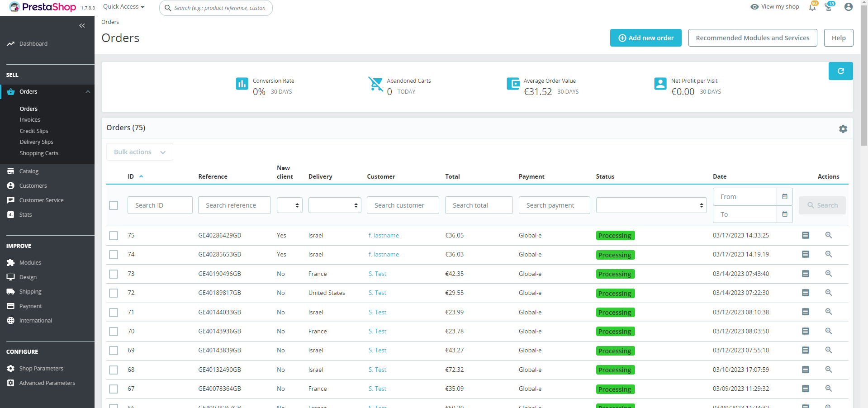The image size is (868, 408).
Task: Open customer link f. lastname for order 75
Action: pos(384,236)
